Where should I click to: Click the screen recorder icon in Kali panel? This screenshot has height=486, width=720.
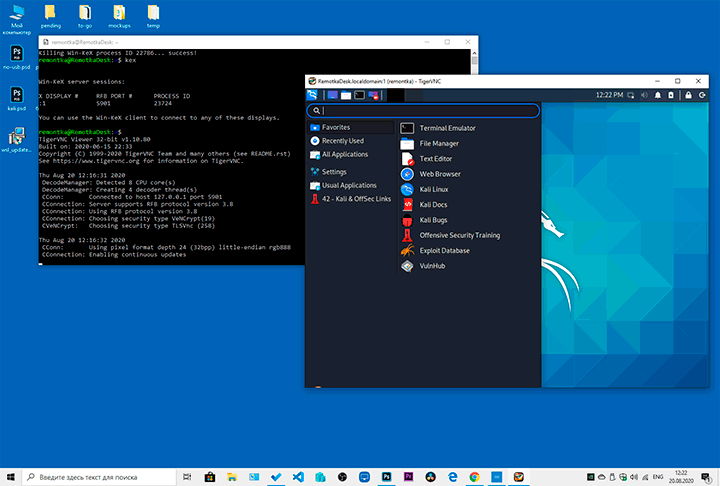click(x=373, y=95)
